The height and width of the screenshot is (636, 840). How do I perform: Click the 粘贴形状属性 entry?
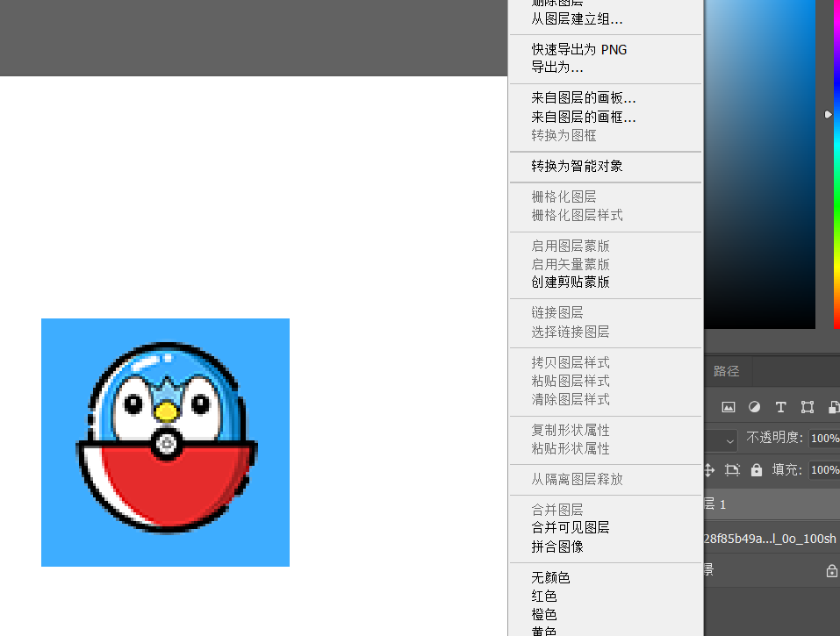[x=571, y=448]
